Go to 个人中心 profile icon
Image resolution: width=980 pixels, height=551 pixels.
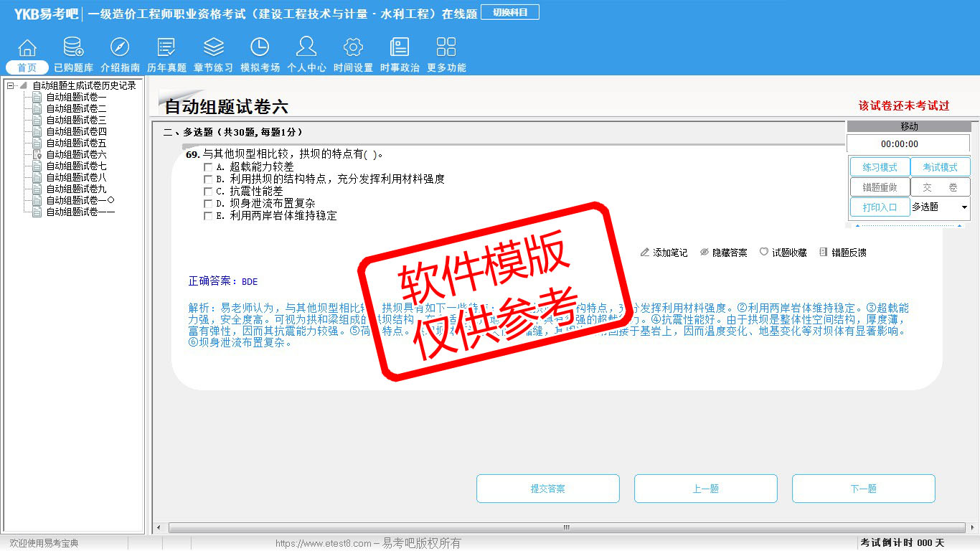pyautogui.click(x=306, y=48)
